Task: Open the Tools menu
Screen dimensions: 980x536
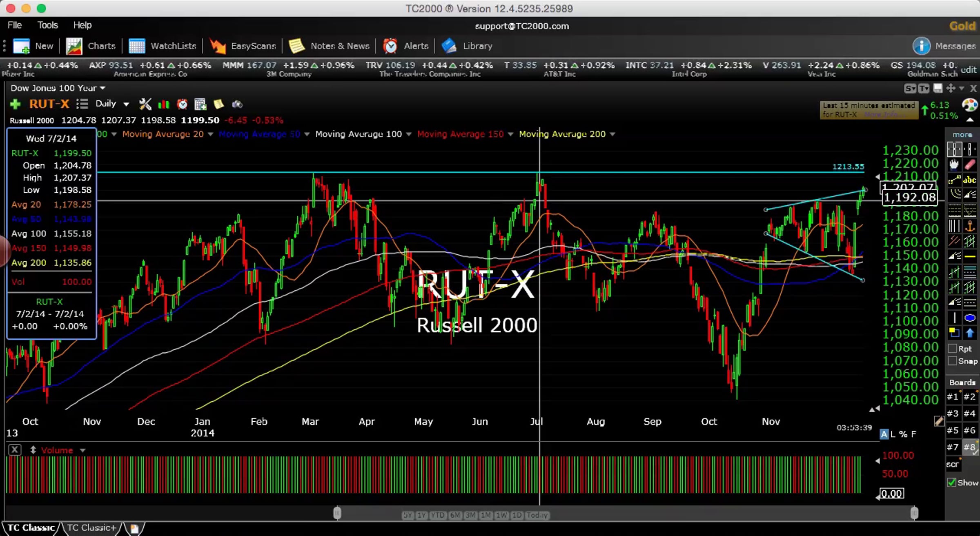Action: coord(48,25)
